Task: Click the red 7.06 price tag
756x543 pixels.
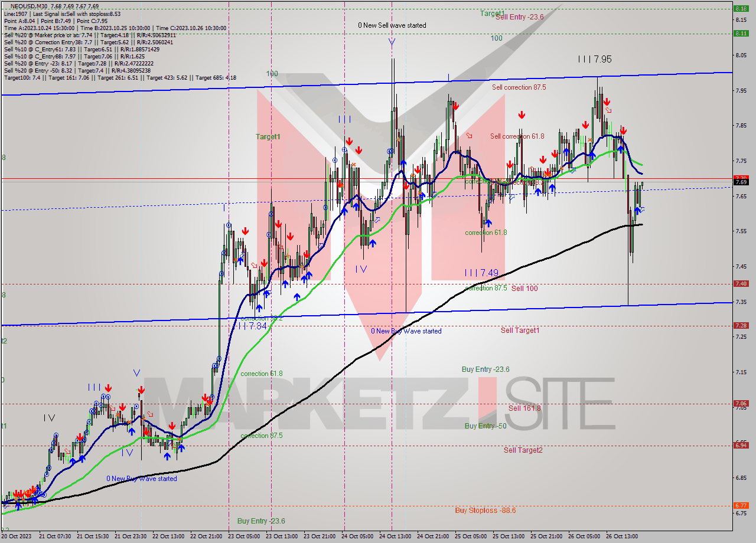Action: [x=741, y=404]
